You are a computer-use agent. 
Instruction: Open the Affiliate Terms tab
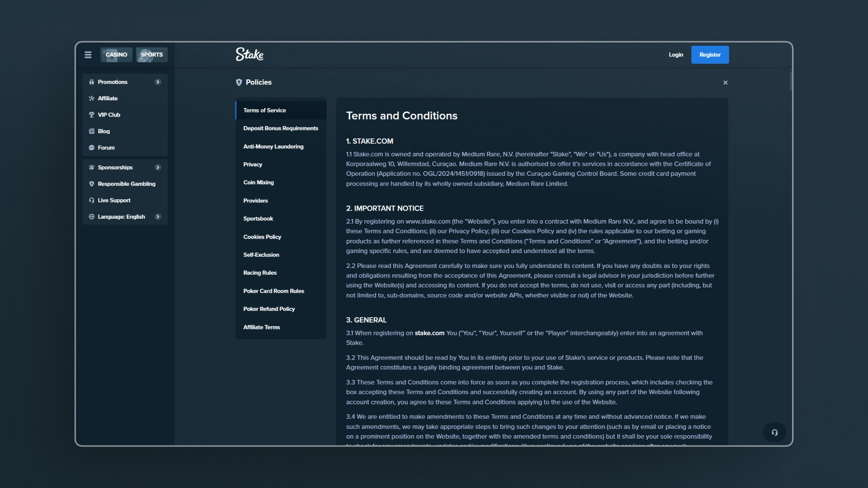pos(281,327)
